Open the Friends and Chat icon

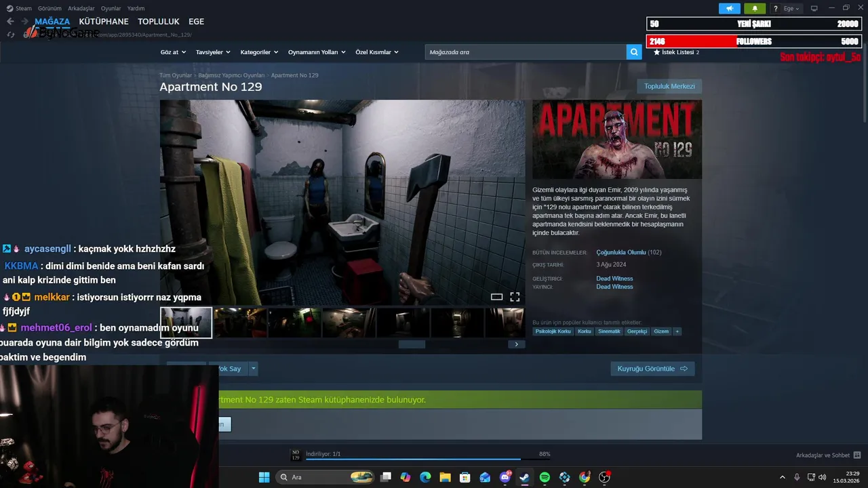[x=857, y=455]
